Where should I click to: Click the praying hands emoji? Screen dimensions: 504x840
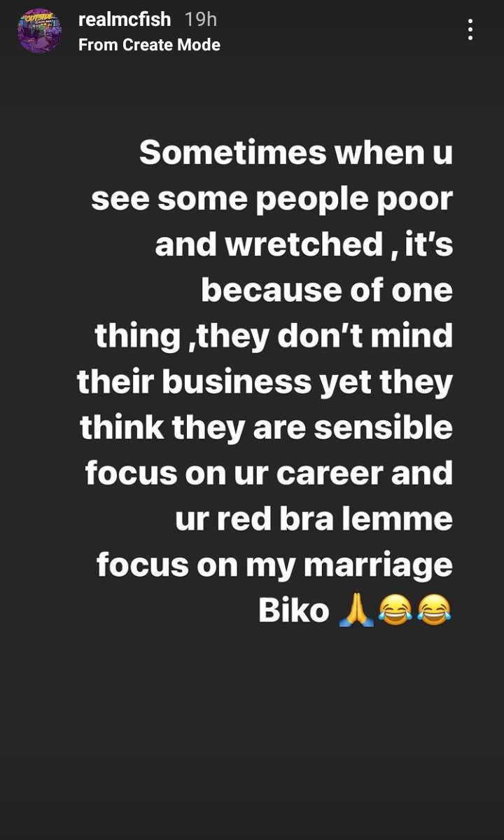[356, 611]
